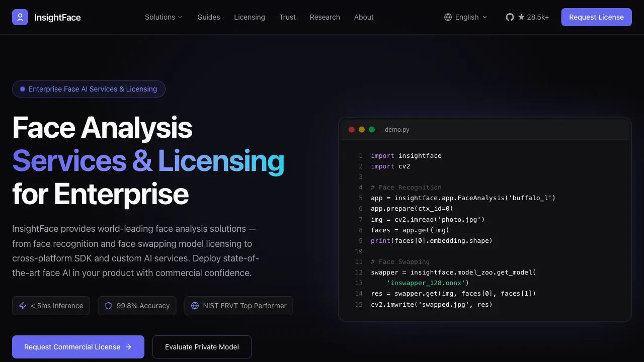Click the globe icon beside NIST FRVT
Image resolution: width=644 pixels, height=362 pixels.
pos(195,306)
